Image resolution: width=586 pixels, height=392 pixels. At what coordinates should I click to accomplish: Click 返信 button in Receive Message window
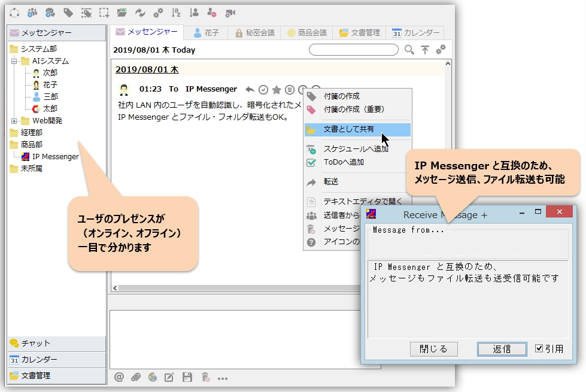point(502,349)
